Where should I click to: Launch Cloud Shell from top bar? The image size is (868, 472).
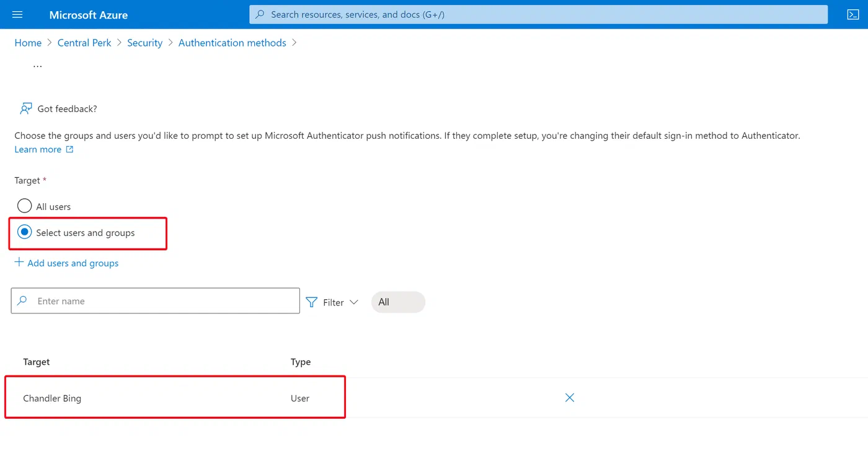click(x=853, y=14)
